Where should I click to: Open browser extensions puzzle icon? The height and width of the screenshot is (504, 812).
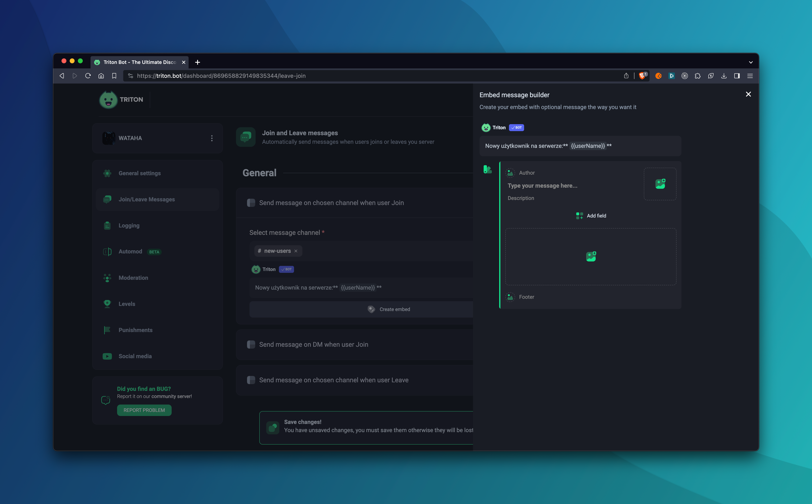(697, 76)
